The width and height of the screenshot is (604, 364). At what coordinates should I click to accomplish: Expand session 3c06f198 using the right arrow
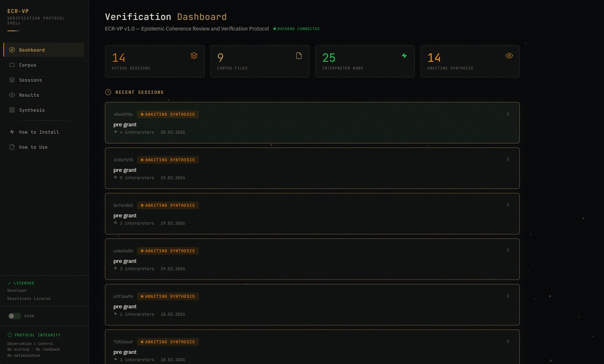click(508, 159)
